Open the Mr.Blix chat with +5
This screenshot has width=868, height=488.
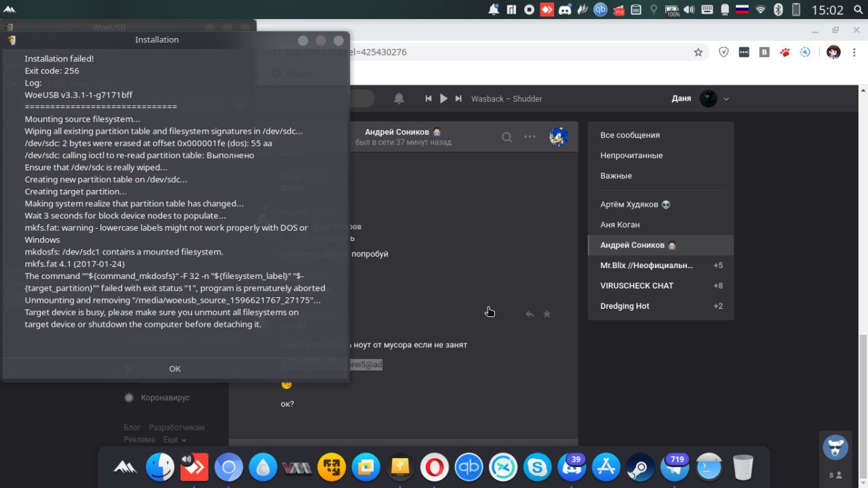660,265
